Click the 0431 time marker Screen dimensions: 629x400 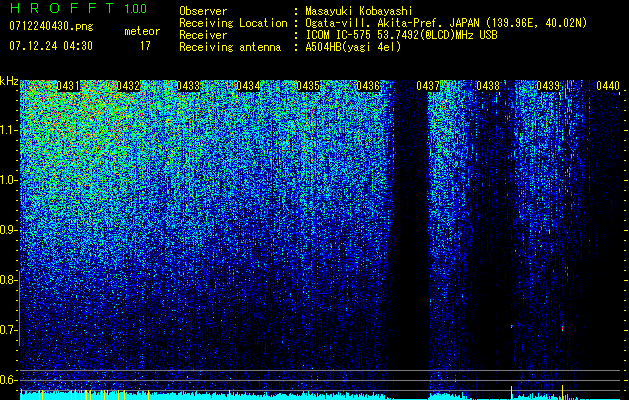[x=68, y=86]
